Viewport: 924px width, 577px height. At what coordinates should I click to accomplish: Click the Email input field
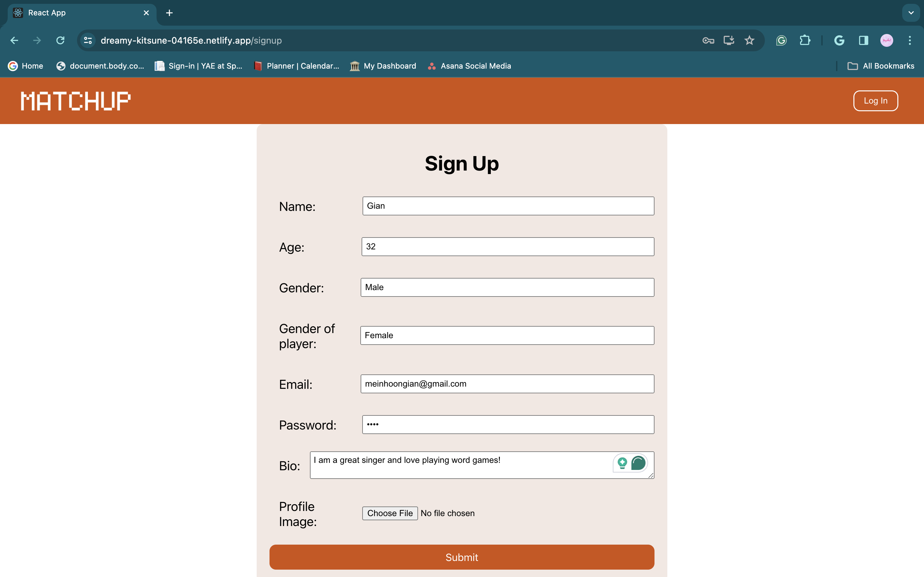click(x=507, y=384)
